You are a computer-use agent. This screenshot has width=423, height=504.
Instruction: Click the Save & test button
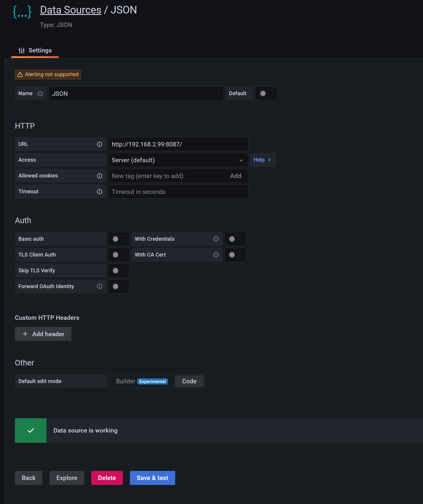pyautogui.click(x=152, y=478)
